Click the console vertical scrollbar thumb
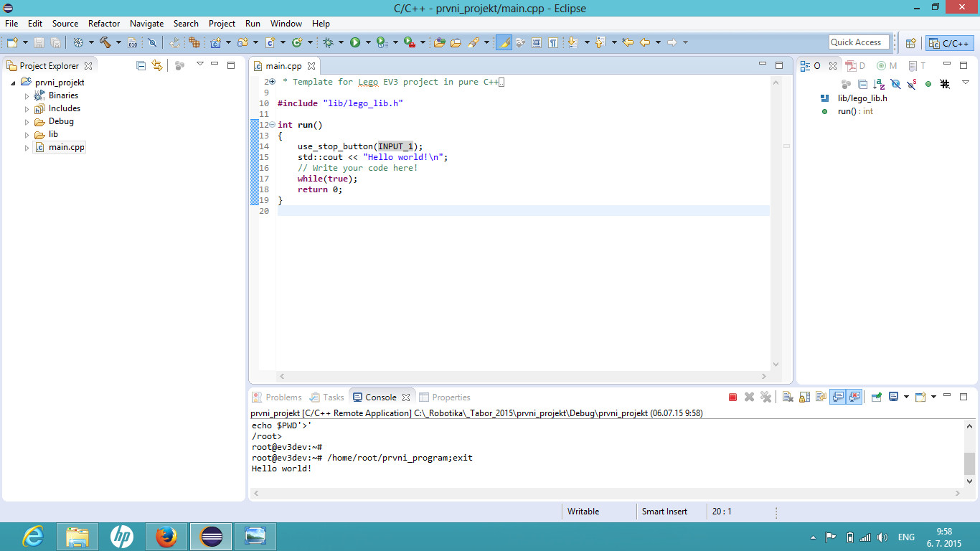The height and width of the screenshot is (551, 980). [969, 463]
